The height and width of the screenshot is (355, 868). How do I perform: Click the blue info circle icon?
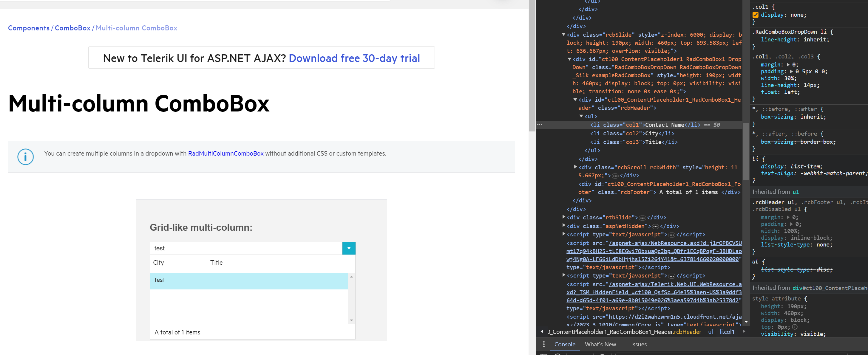pyautogui.click(x=26, y=156)
